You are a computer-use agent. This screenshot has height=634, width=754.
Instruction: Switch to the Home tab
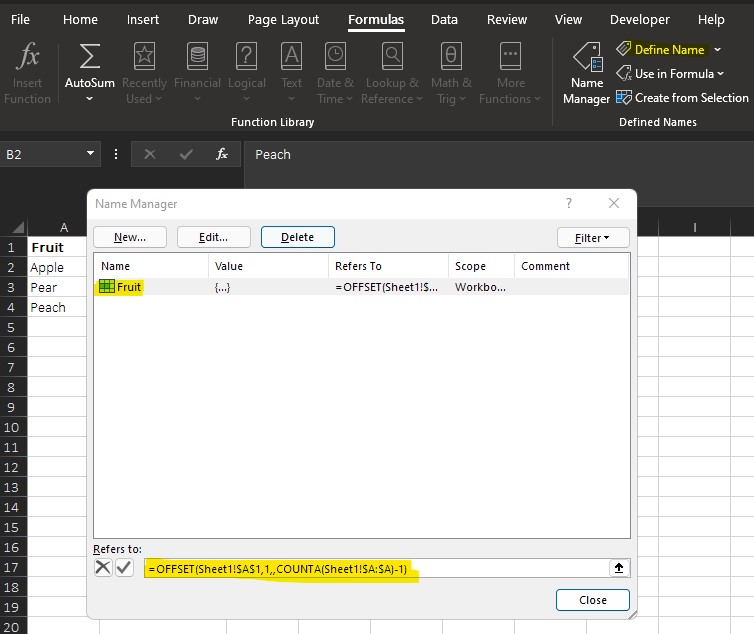point(80,20)
